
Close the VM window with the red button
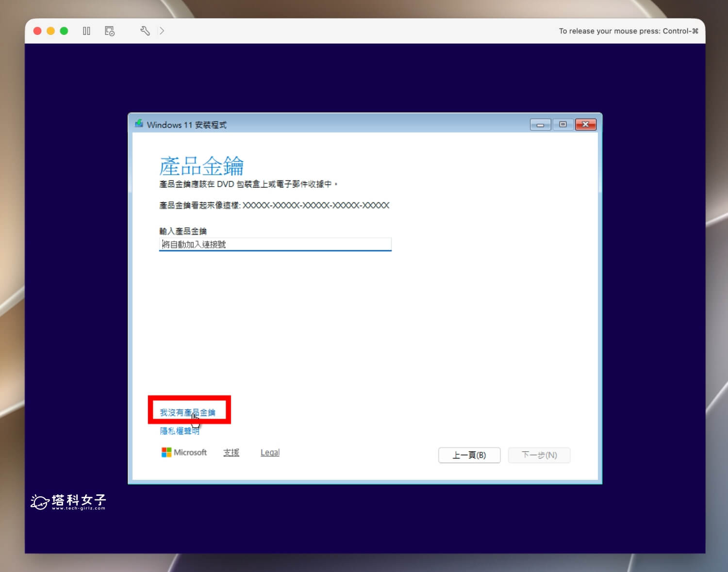37,31
